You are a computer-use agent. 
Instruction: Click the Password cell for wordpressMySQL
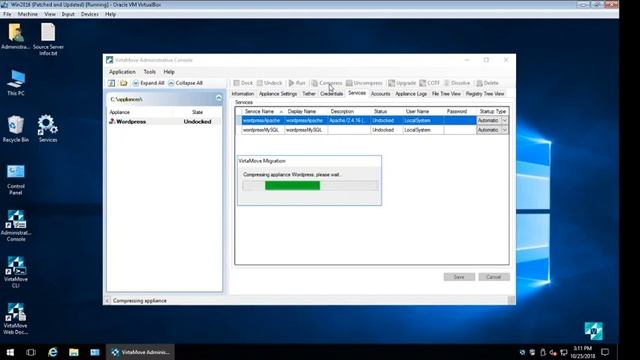pyautogui.click(x=460, y=130)
